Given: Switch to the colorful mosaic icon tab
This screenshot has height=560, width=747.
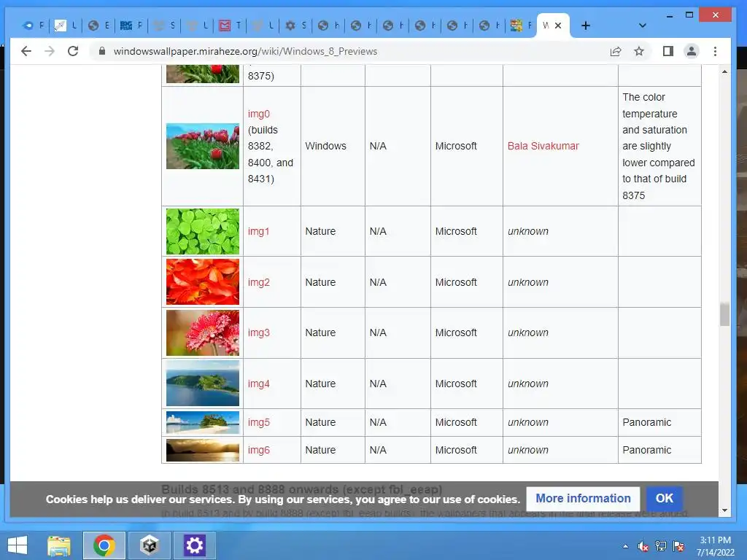Looking at the screenshot, I should (x=521, y=26).
